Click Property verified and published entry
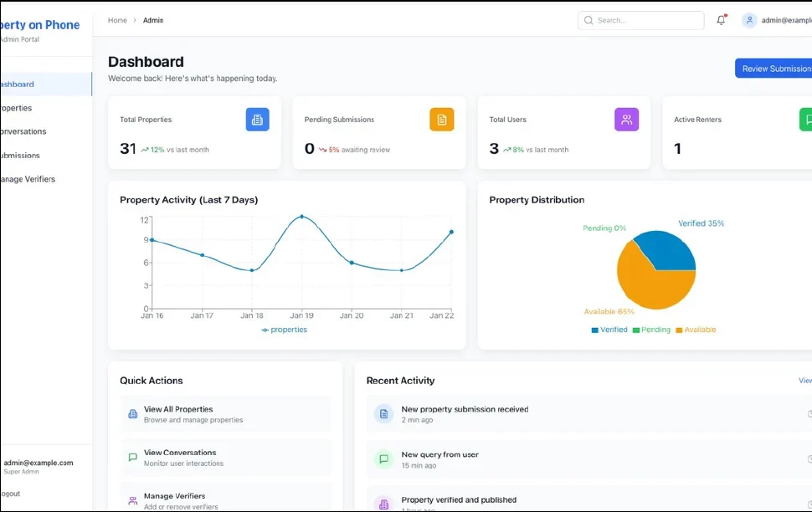Viewport: 812px width, 512px height. pos(589,499)
